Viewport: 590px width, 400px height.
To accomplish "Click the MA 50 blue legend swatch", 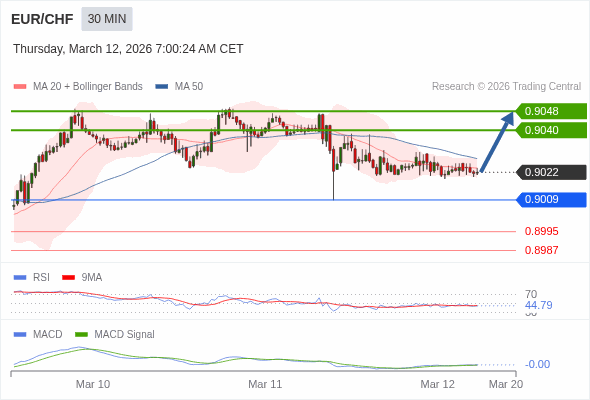I will pos(162,87).
